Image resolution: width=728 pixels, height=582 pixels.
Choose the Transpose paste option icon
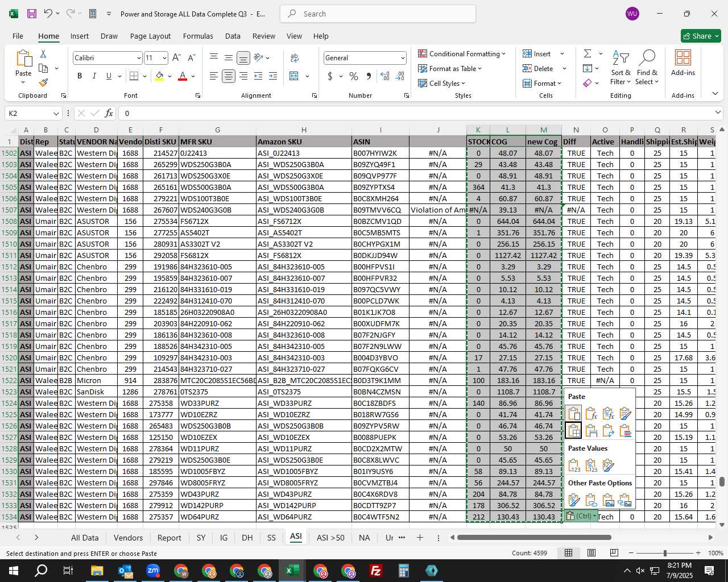point(608,431)
